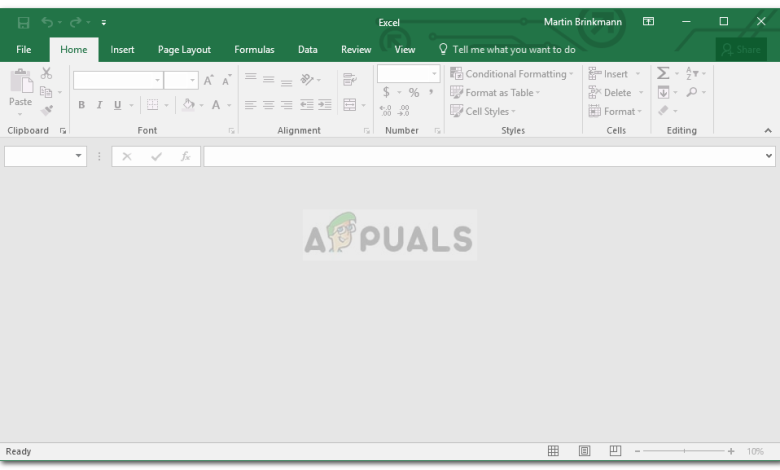Click the Copy icon
The width and height of the screenshot is (780, 470).
(x=46, y=92)
